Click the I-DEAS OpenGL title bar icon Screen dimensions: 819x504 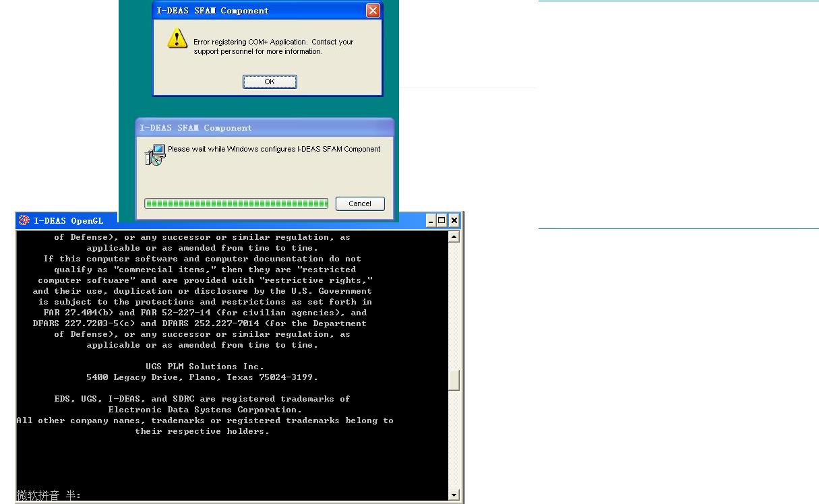click(x=24, y=220)
